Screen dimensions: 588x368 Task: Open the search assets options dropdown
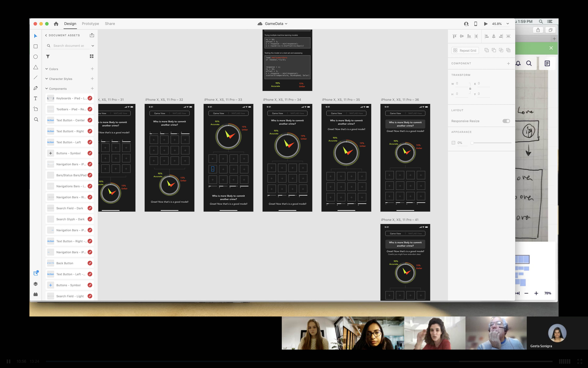(x=93, y=46)
